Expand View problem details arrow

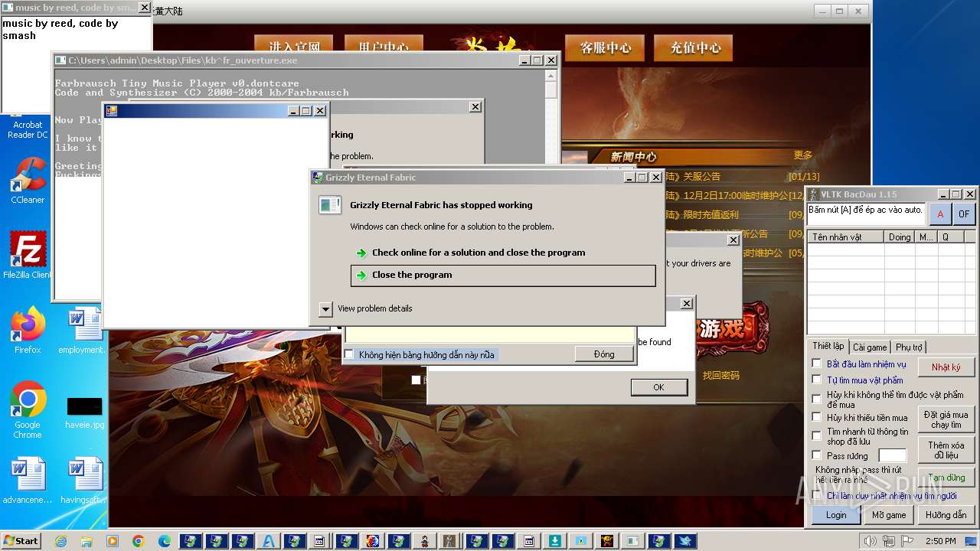pyautogui.click(x=325, y=309)
